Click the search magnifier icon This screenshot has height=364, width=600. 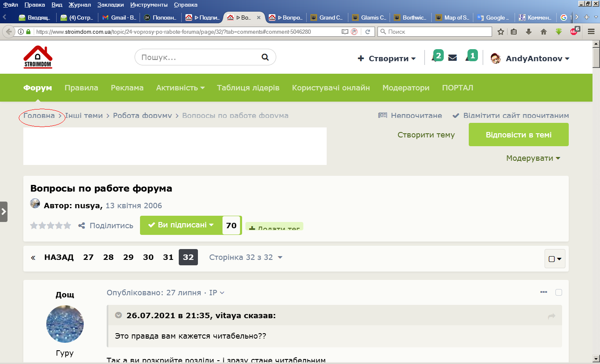(x=265, y=57)
